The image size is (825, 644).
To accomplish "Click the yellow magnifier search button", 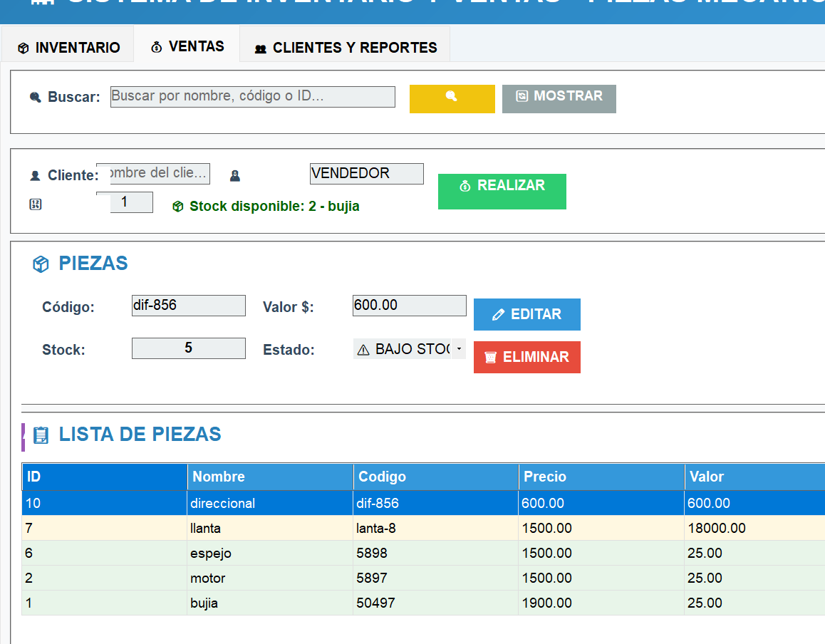I will pyautogui.click(x=452, y=98).
